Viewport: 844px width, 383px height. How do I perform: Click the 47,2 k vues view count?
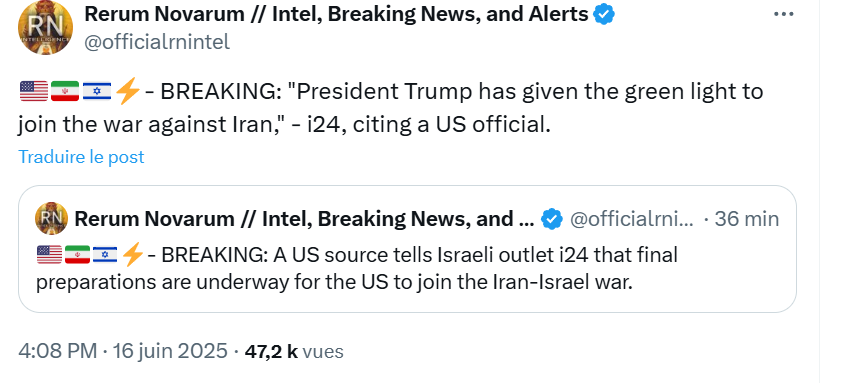(294, 351)
